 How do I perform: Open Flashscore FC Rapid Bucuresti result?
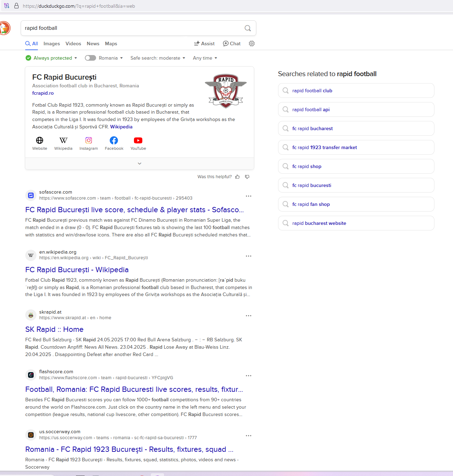tap(134, 389)
